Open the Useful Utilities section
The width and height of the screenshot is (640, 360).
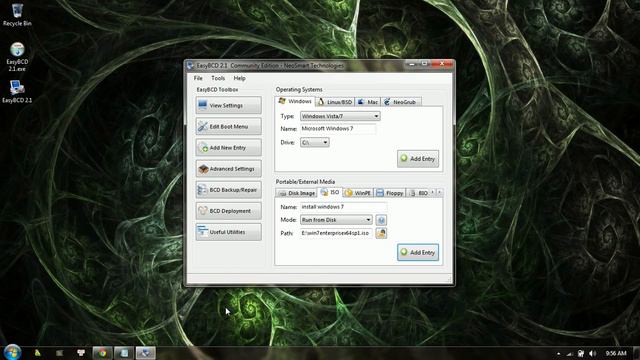pos(229,232)
